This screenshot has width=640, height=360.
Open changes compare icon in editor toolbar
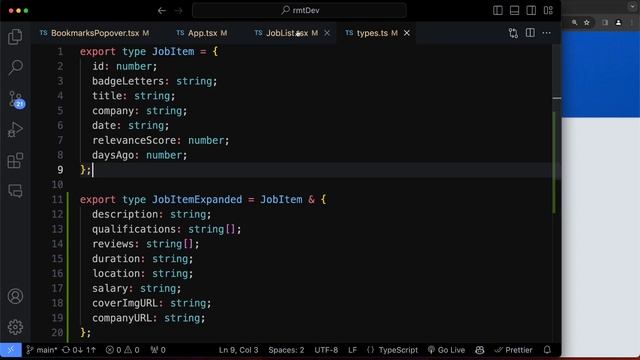[513, 33]
